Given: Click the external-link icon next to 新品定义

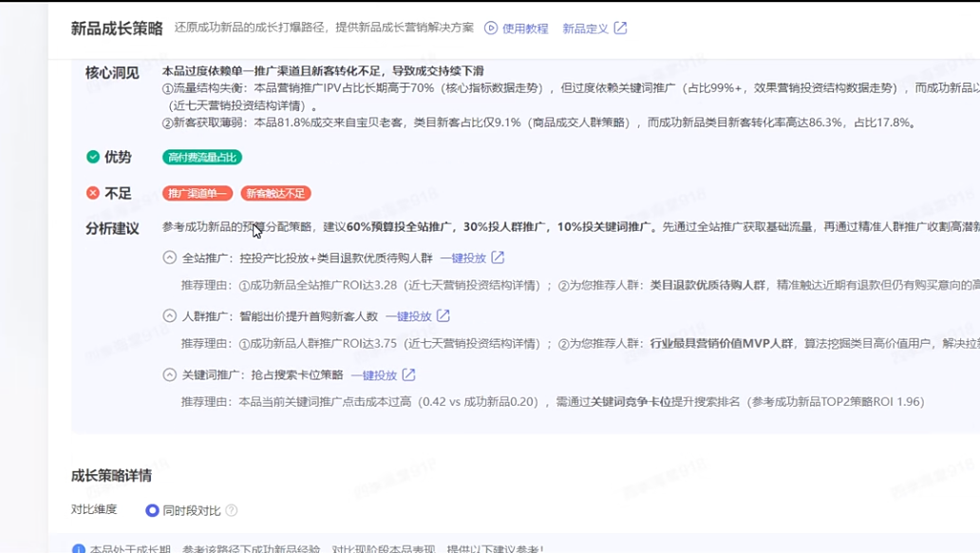Looking at the screenshot, I should click(x=620, y=29).
